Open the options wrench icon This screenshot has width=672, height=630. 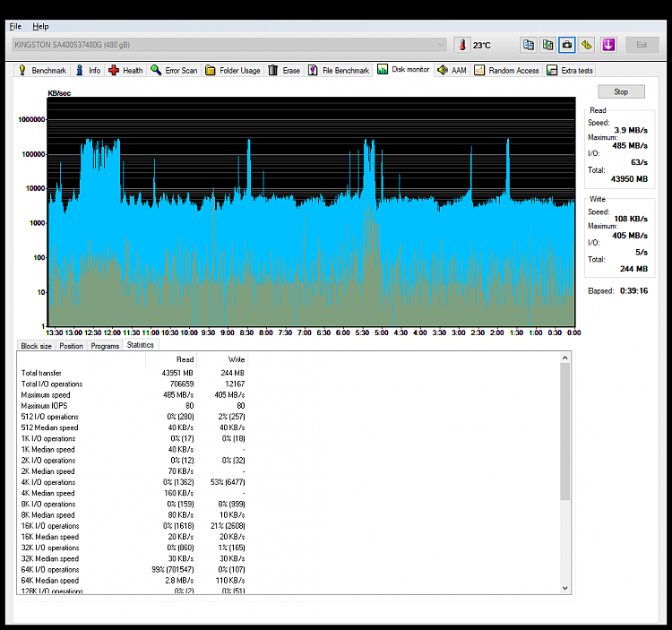[587, 44]
